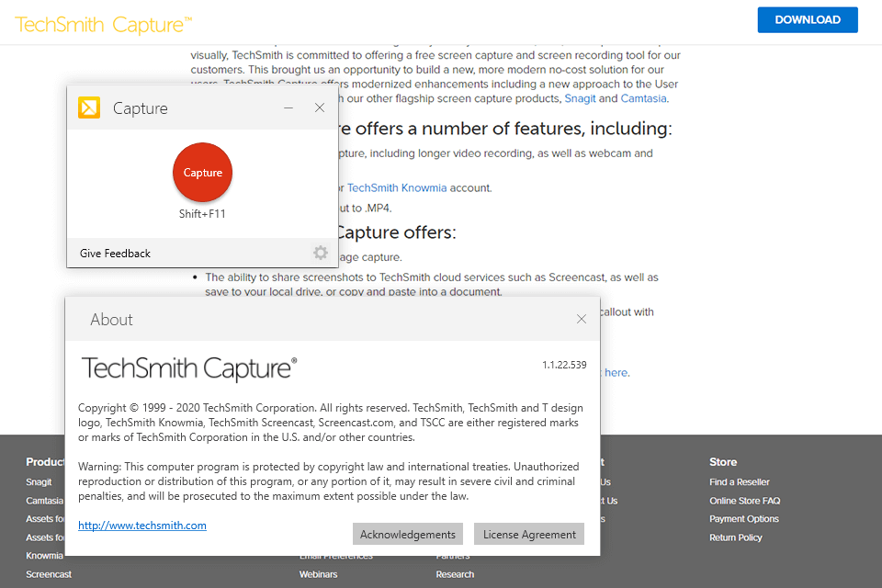The image size is (882, 588).
Task: Click the 'here.' link on webpage
Action: pyautogui.click(x=617, y=372)
